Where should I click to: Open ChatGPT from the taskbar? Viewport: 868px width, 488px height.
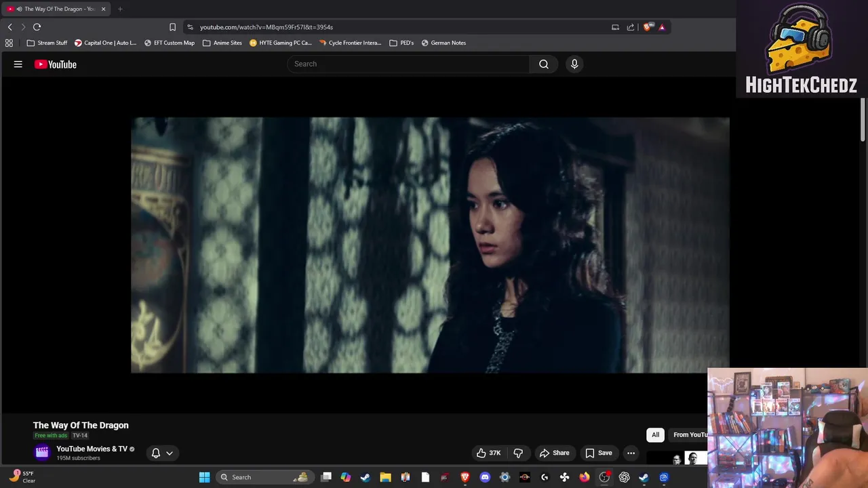(x=624, y=477)
